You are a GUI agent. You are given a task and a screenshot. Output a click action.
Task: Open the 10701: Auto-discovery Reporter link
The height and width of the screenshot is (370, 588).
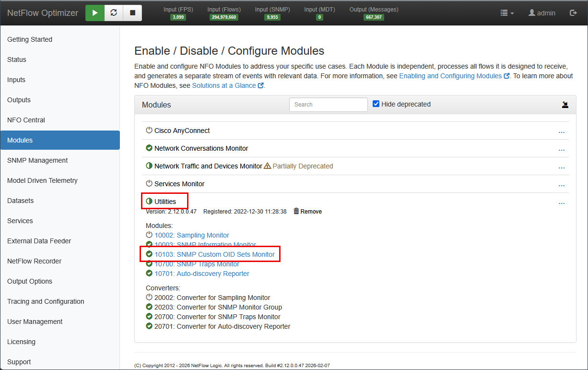coord(201,274)
